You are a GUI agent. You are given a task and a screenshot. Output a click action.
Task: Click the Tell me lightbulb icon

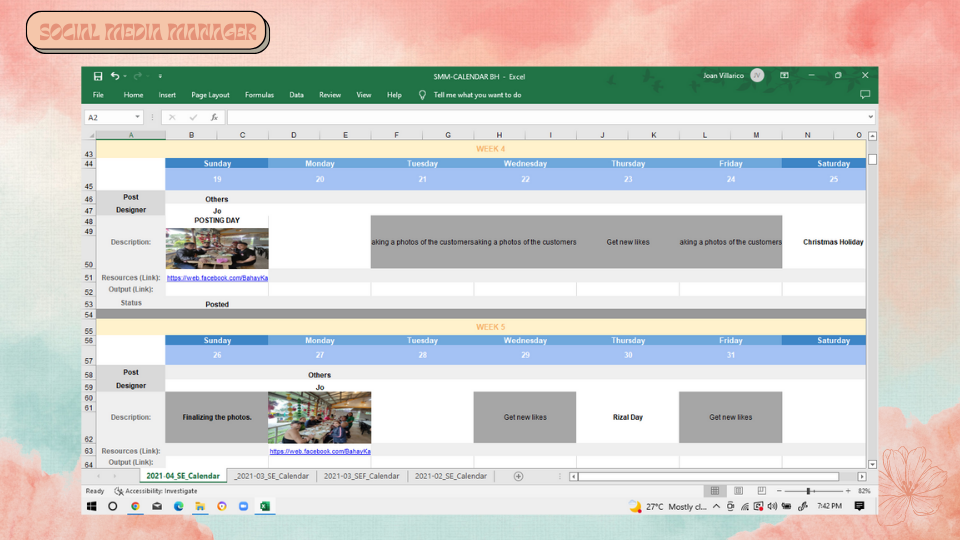coord(422,95)
